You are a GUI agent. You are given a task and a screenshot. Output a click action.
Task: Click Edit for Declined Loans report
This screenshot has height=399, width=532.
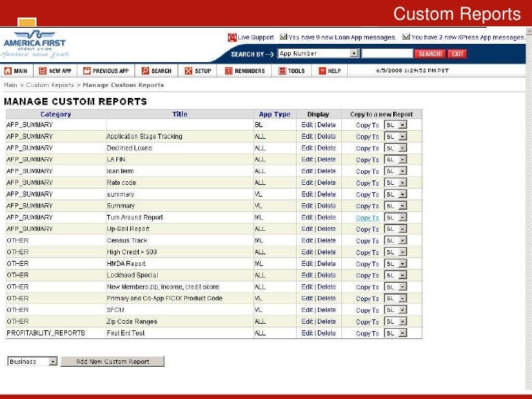(307, 148)
